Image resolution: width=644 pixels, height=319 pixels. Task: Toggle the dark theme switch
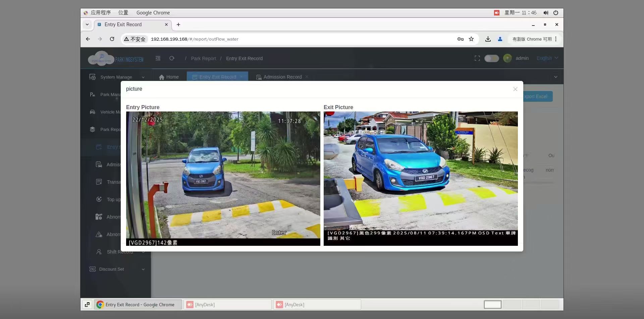tap(492, 58)
